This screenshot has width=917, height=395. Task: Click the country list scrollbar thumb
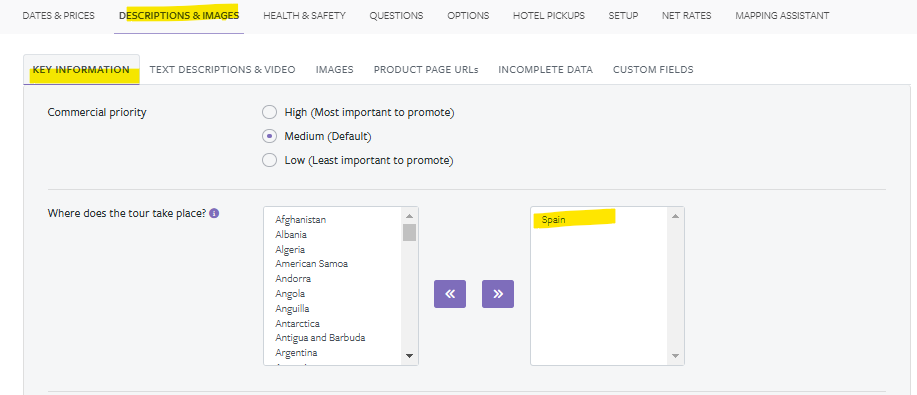(x=409, y=232)
